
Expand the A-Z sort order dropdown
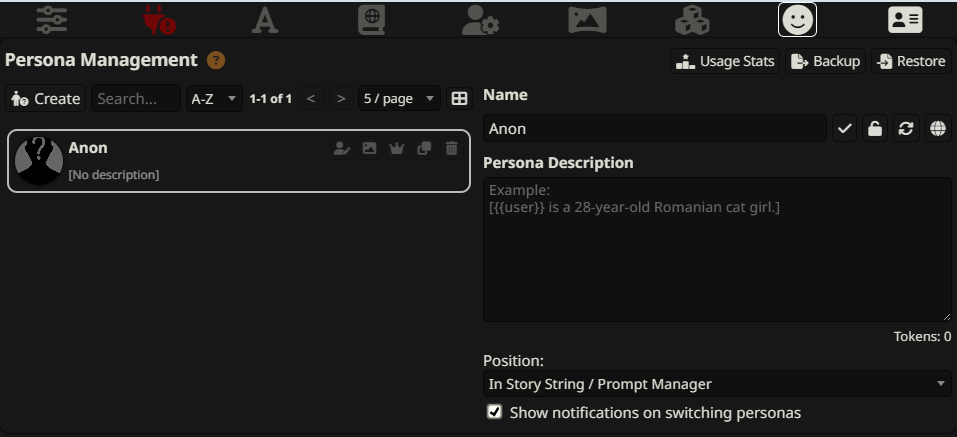pos(214,98)
